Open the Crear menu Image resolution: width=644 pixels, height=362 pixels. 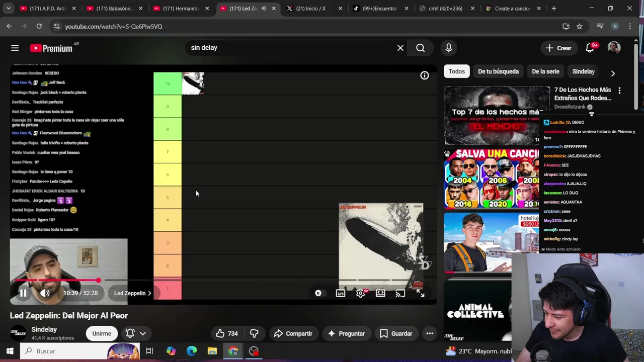[x=558, y=48]
